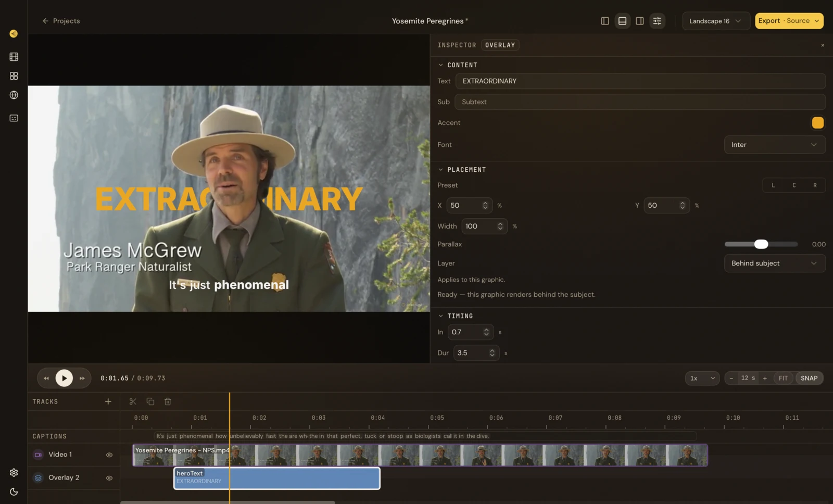Skip forward in playback
Viewport: 833px width, 504px height.
(82, 379)
